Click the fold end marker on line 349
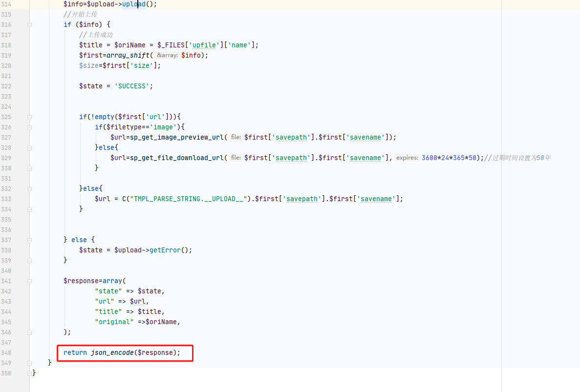 click(30, 363)
